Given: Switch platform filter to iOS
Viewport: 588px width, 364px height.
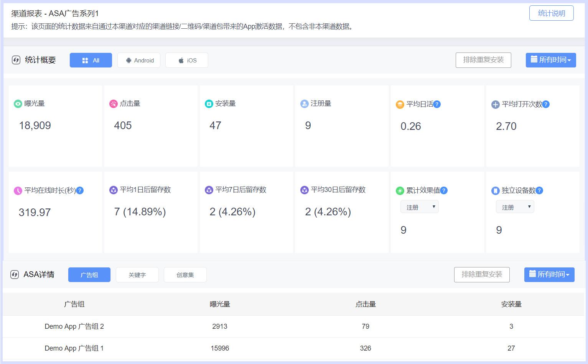Looking at the screenshot, I should click(186, 60).
